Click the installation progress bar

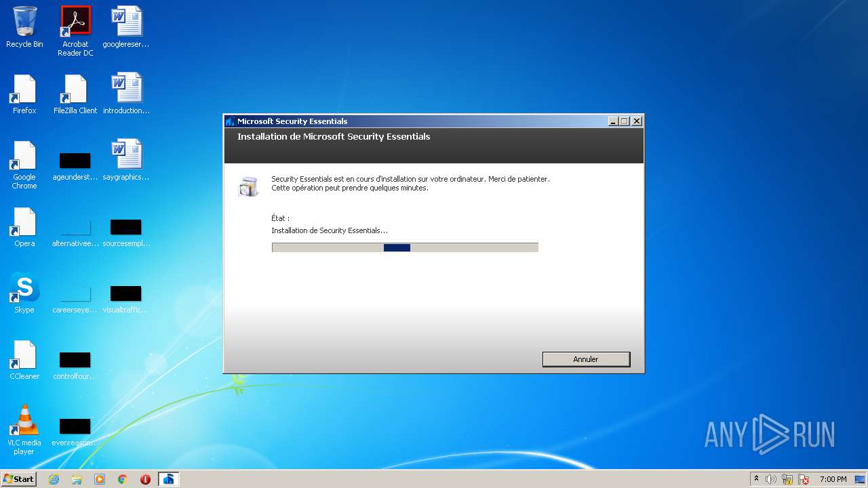[405, 247]
